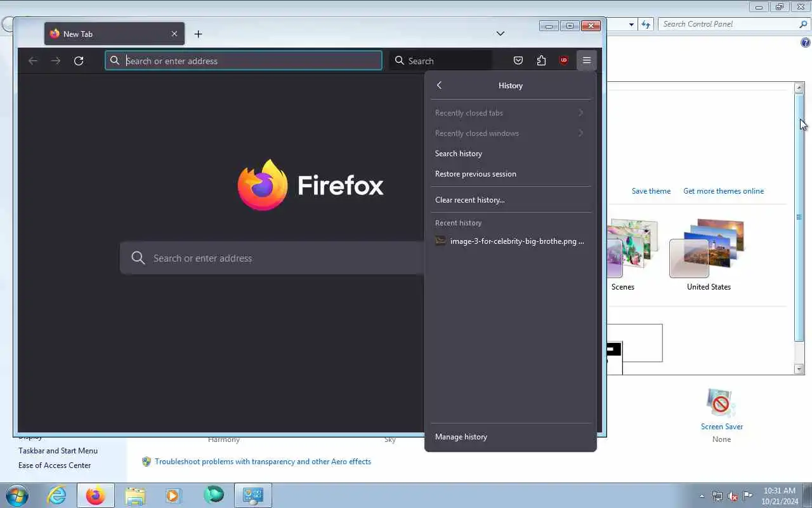Click Manage history at panel bottom
Viewport: 812px width, 508px height.
pos(510,437)
